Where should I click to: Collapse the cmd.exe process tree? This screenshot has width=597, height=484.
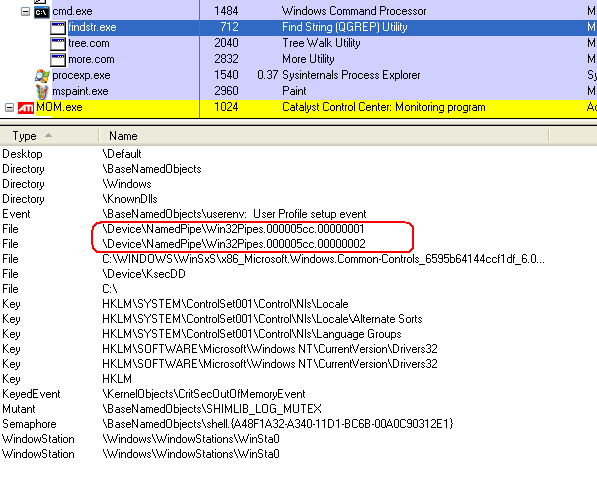25,11
